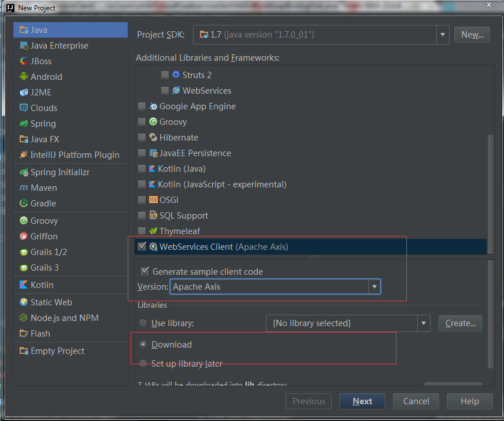Click the New... SDK button
This screenshot has width=504, height=421.
click(472, 35)
